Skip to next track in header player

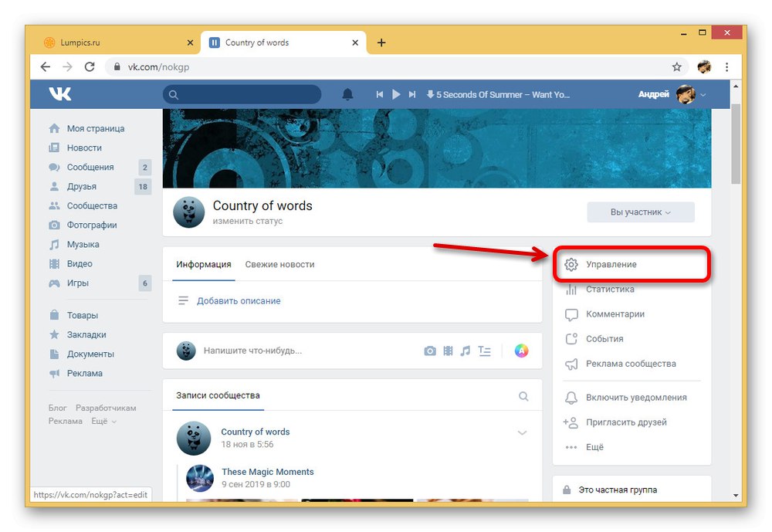(x=412, y=94)
